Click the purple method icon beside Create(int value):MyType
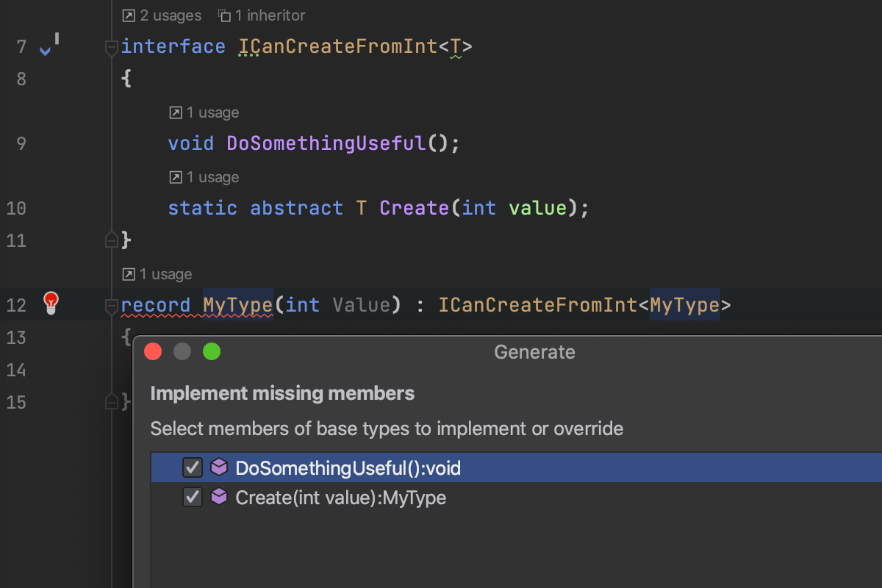Viewport: 882px width, 588px height. 218,498
